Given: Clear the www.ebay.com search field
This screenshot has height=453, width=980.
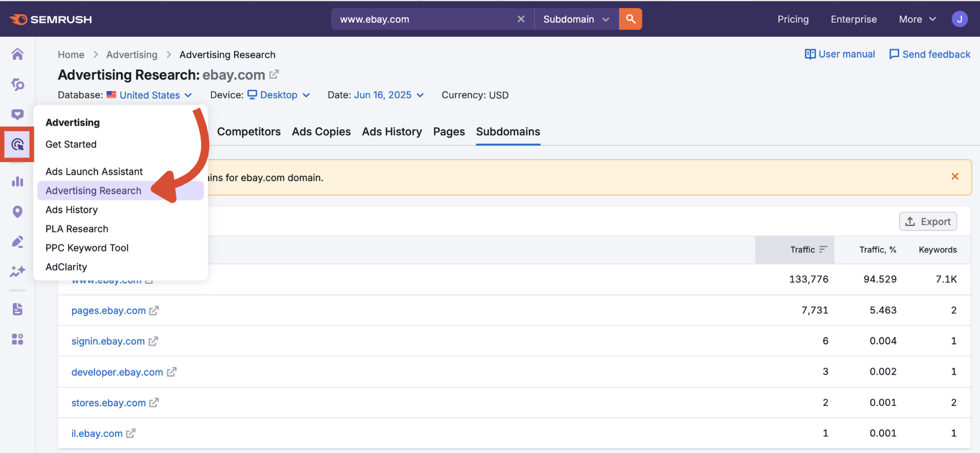Looking at the screenshot, I should coord(521,19).
